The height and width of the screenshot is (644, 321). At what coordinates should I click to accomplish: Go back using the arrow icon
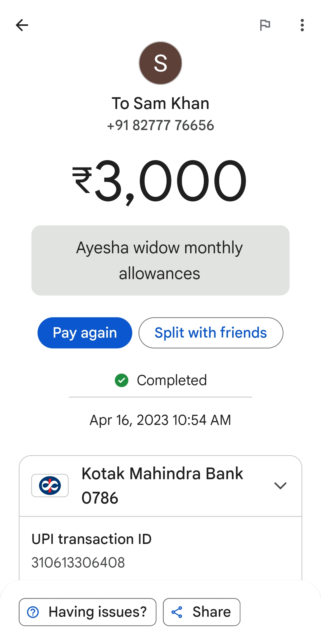[x=22, y=25]
